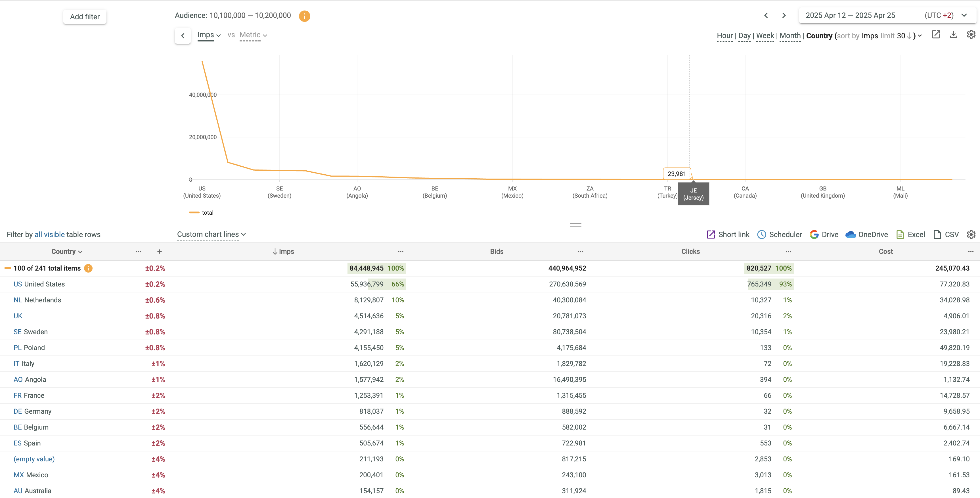Click the total items info icon
Screen dimensions: 980x498
88,268
